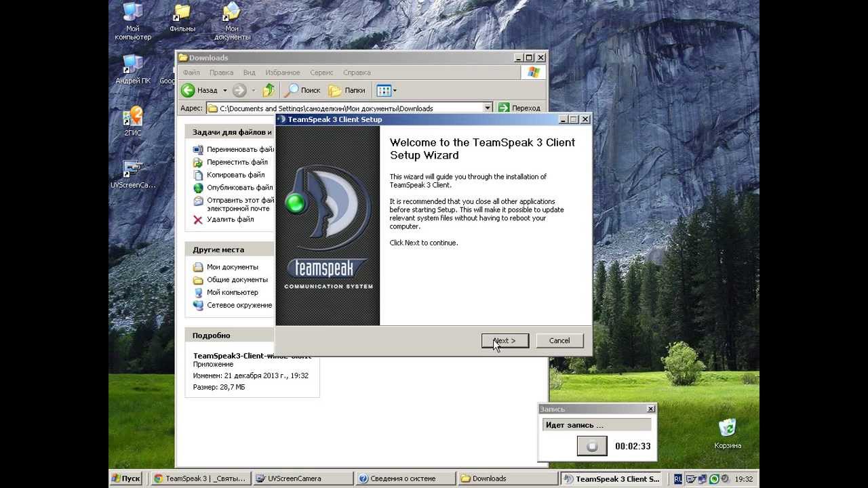The width and height of the screenshot is (868, 488).
Task: Open the Сервис menu
Action: pos(321,73)
